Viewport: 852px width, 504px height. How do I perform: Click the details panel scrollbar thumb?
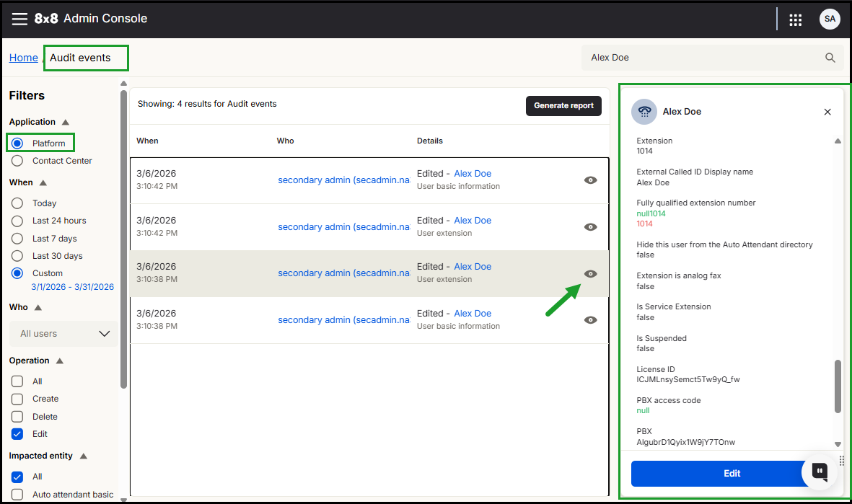pos(838,386)
